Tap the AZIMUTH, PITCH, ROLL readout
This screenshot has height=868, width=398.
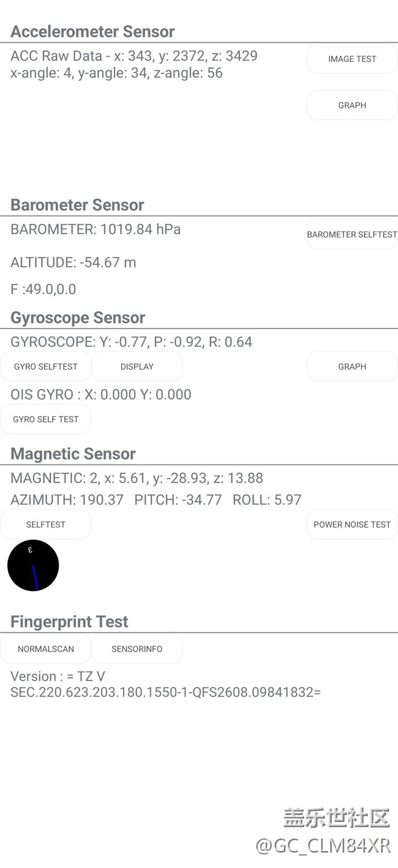[156, 500]
